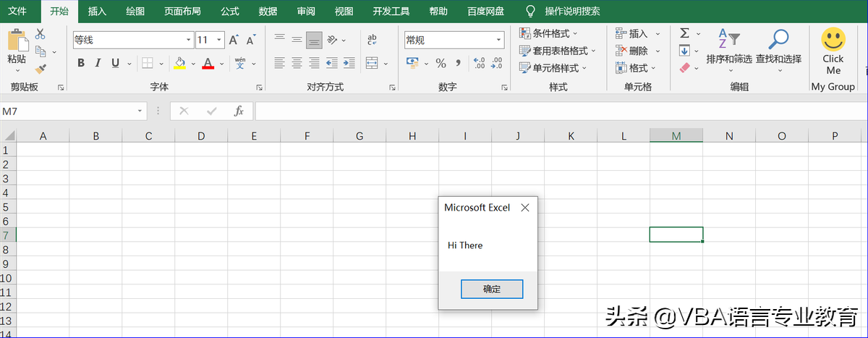Open the font size 11 dropdown
Screen dimensions: 868x338
219,40
